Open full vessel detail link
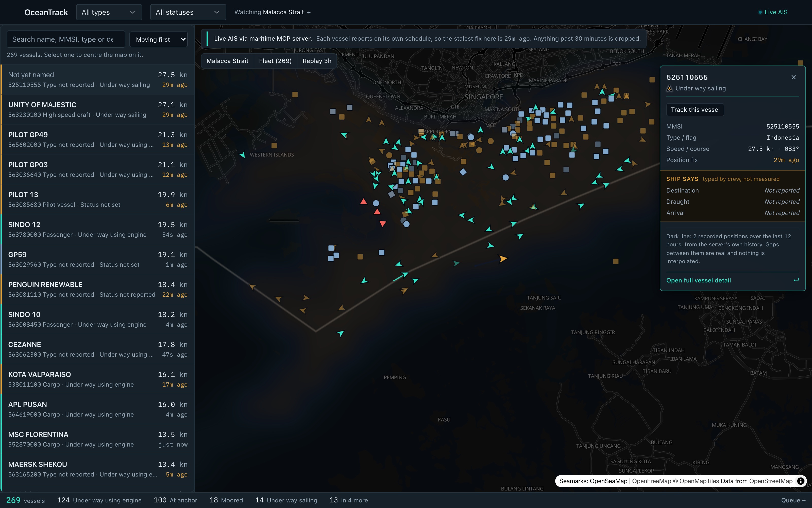The height and width of the screenshot is (508, 812). [x=698, y=280]
